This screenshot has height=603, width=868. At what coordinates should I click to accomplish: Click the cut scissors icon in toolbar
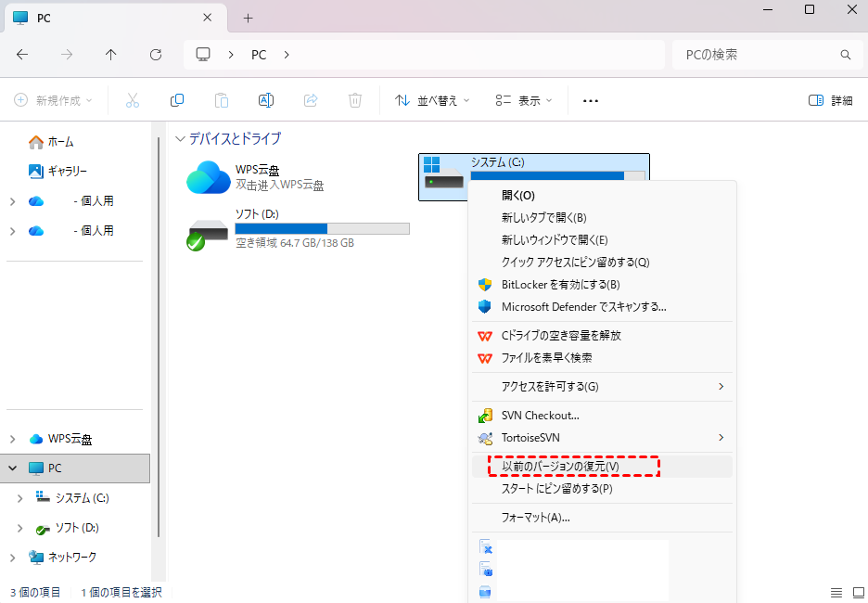133,100
